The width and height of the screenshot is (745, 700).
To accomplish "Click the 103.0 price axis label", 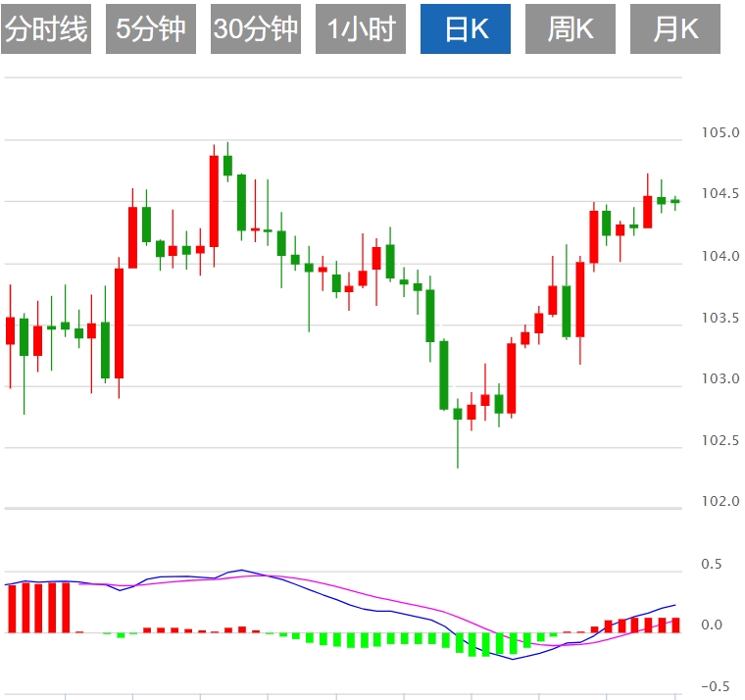I will (x=720, y=378).
